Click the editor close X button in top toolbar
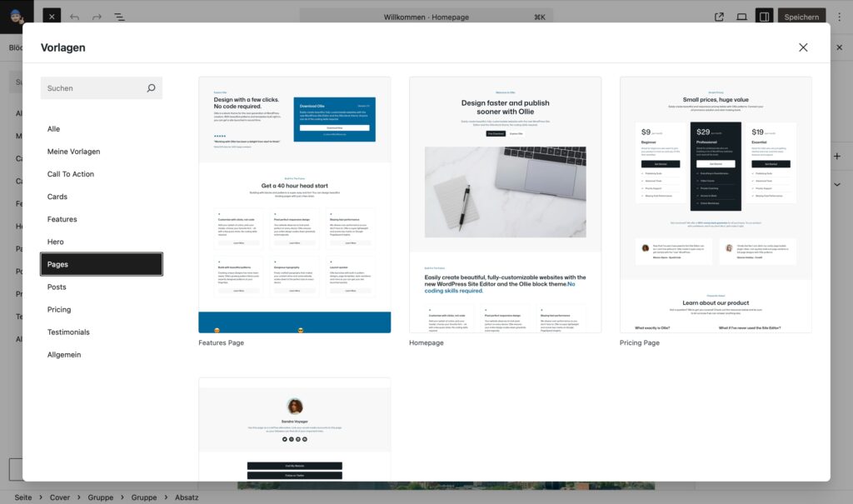Screen dimensions: 853x504 52,17
